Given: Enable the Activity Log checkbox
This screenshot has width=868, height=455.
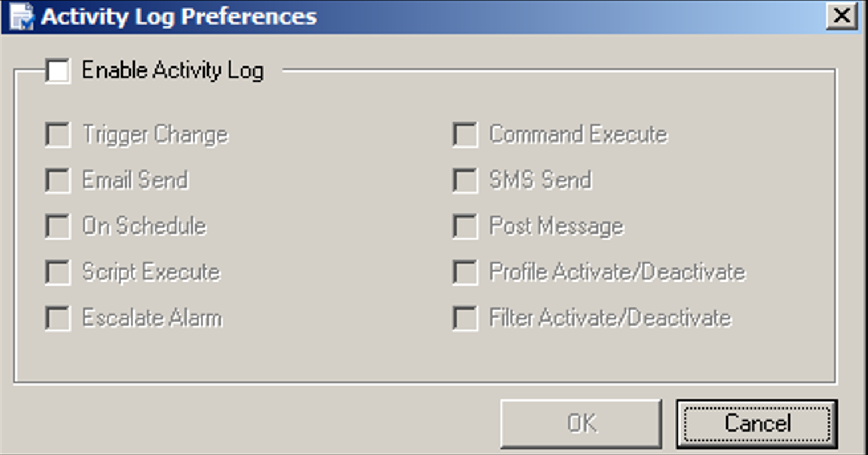Looking at the screenshot, I should point(58,71).
